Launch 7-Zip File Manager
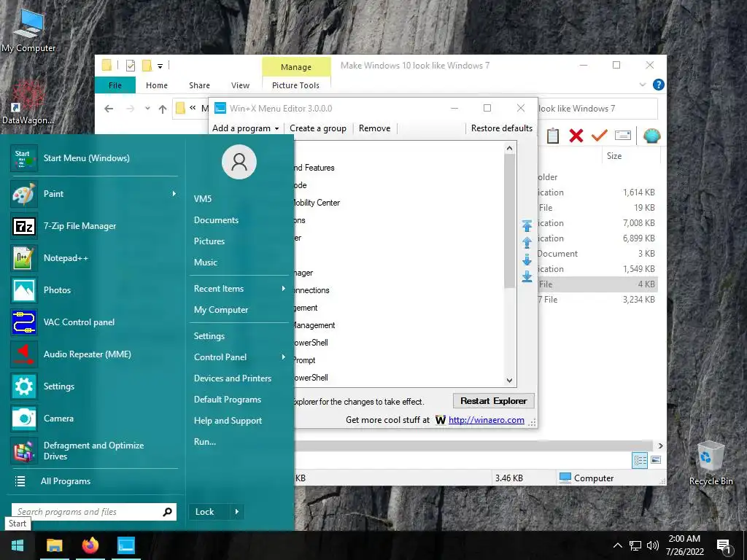This screenshot has height=560, width=747. pos(93,226)
